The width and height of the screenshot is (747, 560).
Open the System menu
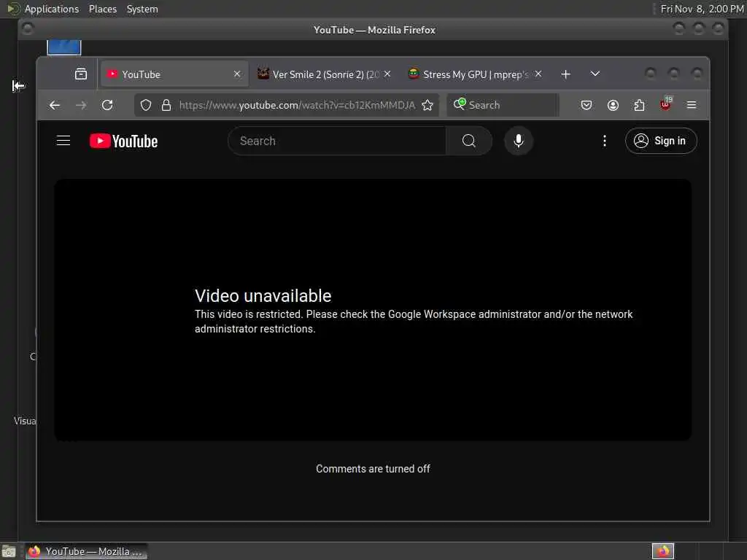[x=142, y=9]
